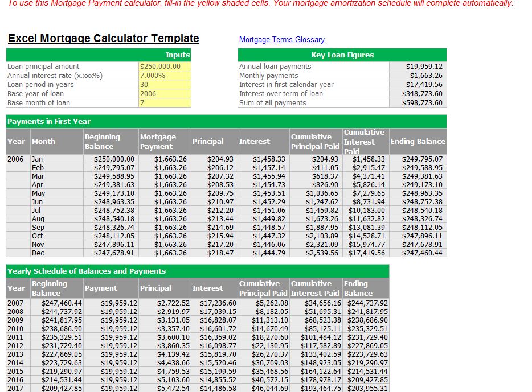Image resolution: width=532 pixels, height=392 pixels.
Task: Click the 2006 year cell in monthly table
Action: point(18,159)
